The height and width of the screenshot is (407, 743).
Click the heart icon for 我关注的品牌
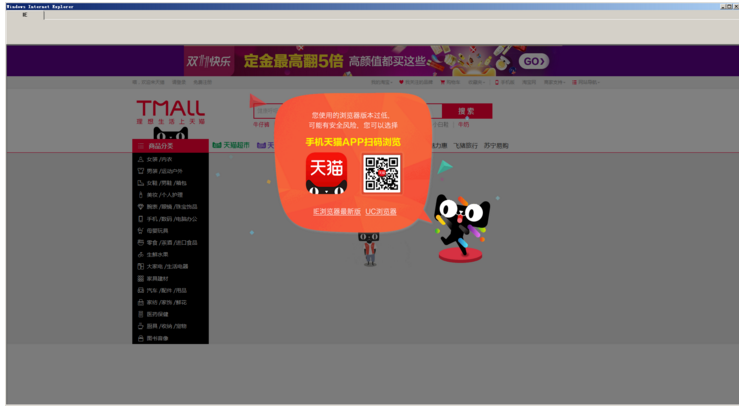(x=401, y=82)
